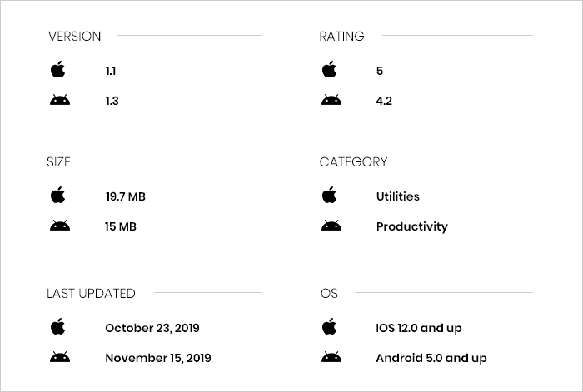This screenshot has height=392, width=583.
Task: Click the Apple icon under Rating
Action: [330, 69]
